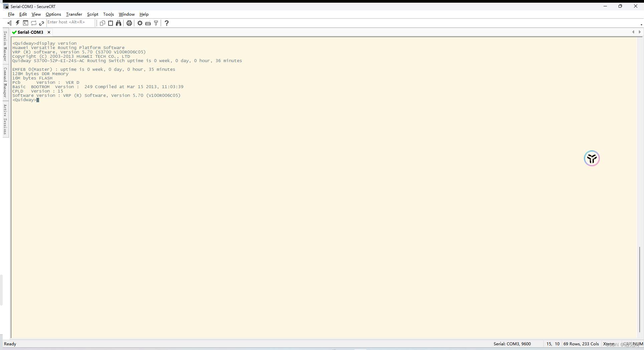Click 'Huawei Versatile Routing Platform Software' line
The image size is (644, 350).
click(x=68, y=48)
